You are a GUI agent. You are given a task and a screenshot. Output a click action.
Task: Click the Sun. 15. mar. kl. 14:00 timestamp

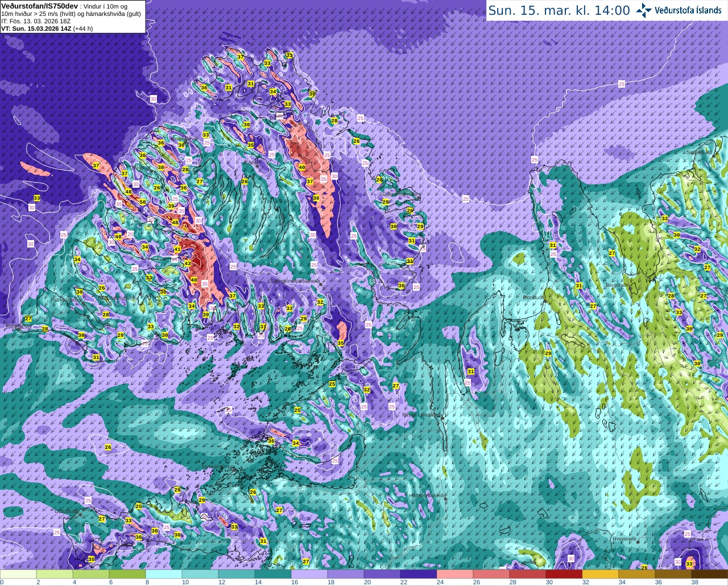559,10
